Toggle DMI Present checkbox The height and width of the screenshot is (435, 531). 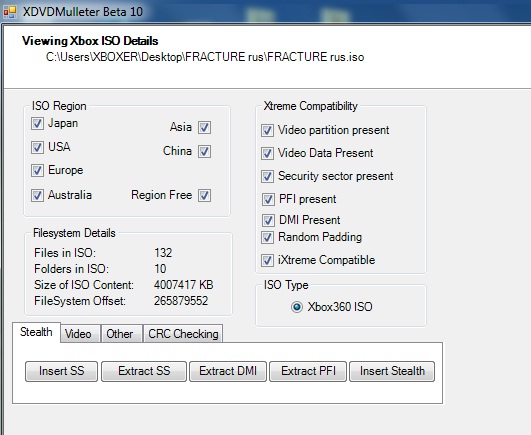pyautogui.click(x=268, y=220)
